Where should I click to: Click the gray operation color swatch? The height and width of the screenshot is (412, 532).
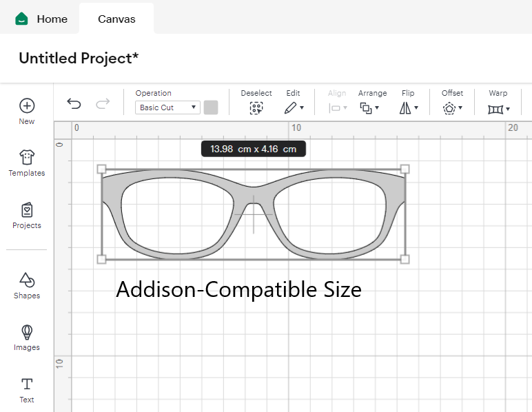[x=211, y=107]
